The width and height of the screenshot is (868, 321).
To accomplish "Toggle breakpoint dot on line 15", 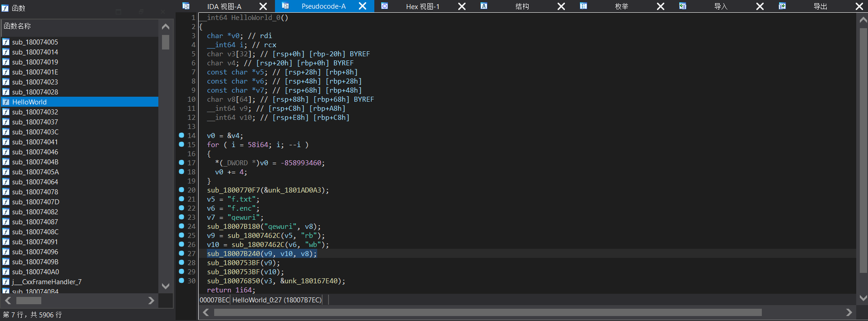I will pos(181,144).
